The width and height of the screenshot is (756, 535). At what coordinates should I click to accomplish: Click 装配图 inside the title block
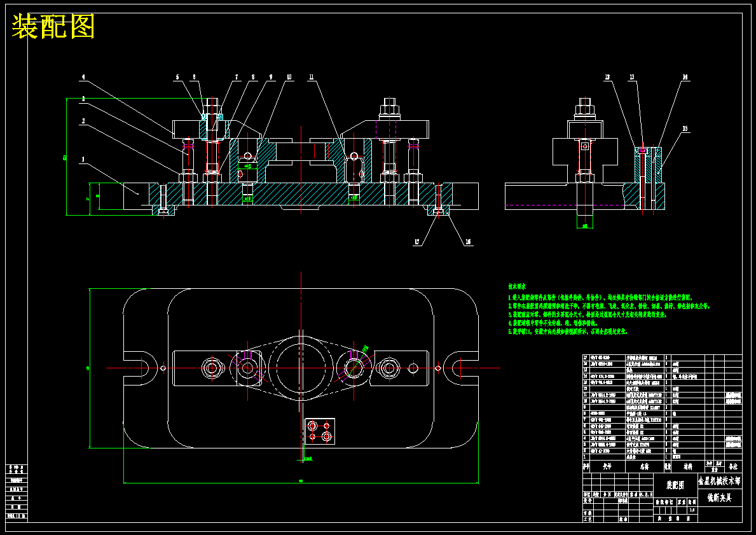click(675, 485)
